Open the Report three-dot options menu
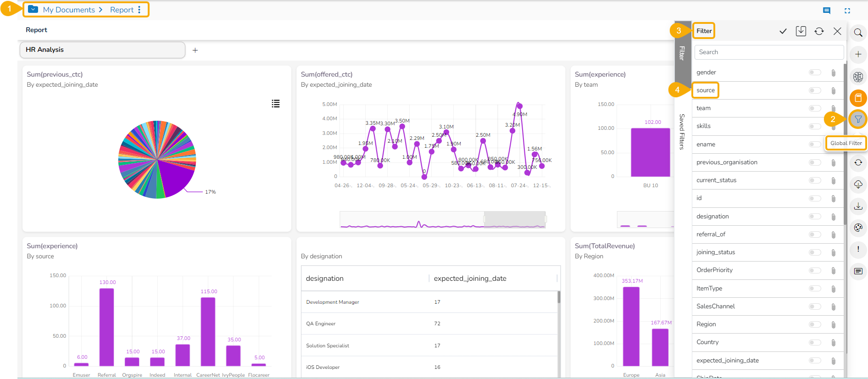 coord(139,10)
